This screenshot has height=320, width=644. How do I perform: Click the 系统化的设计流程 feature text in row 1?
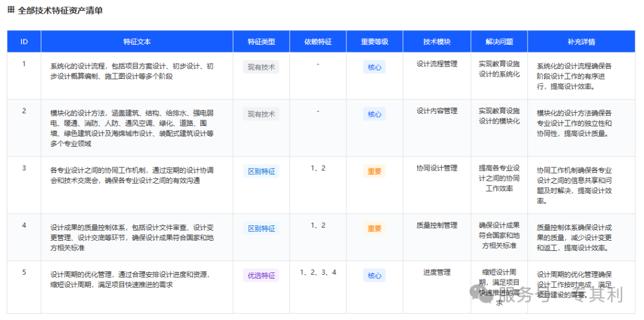coord(132,72)
